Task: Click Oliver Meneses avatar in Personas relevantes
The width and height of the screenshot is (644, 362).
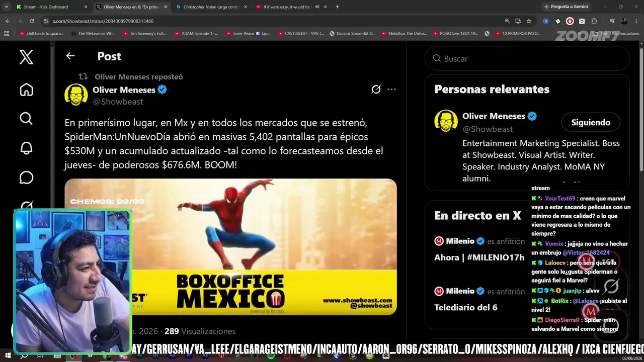Action: tap(446, 121)
